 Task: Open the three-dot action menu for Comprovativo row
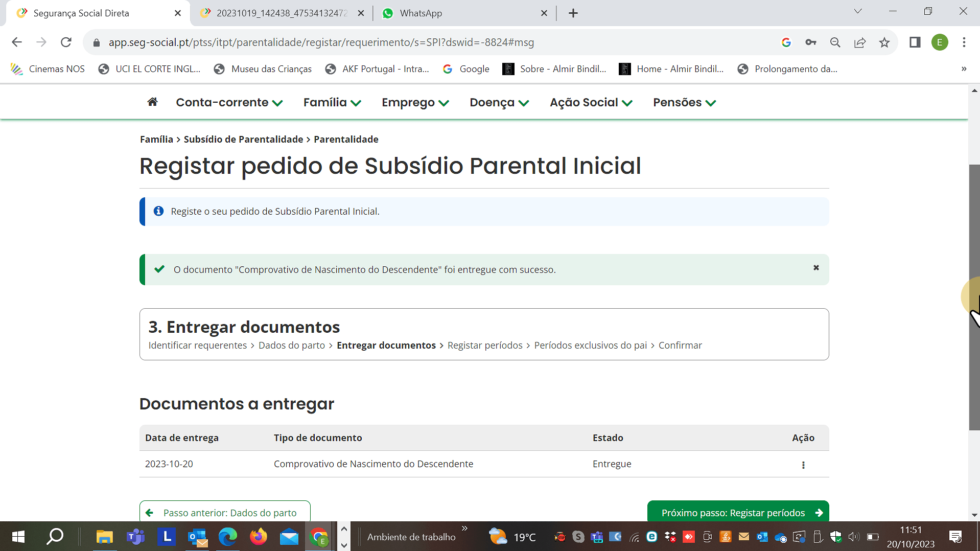click(x=803, y=465)
